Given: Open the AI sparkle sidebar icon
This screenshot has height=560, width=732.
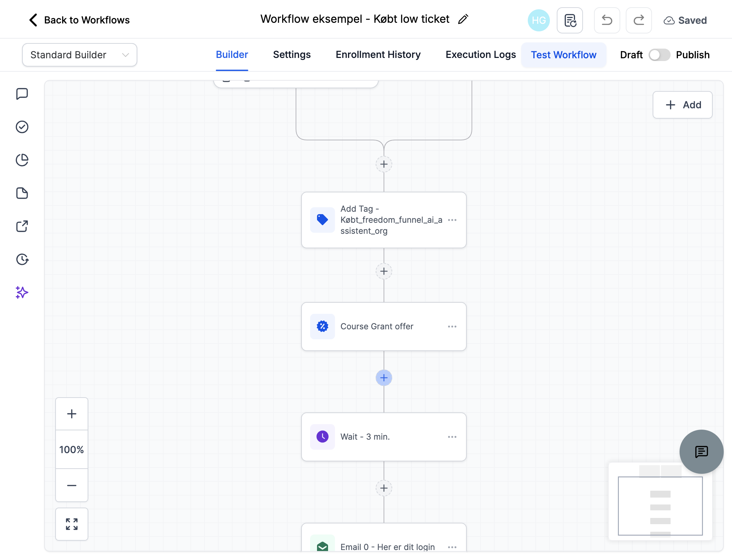Looking at the screenshot, I should [22, 292].
